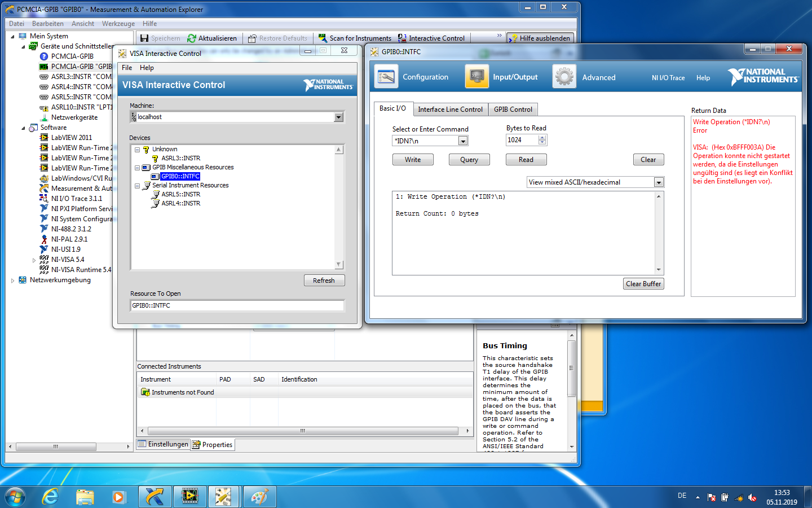
Task: Click the Read button
Action: tap(526, 160)
